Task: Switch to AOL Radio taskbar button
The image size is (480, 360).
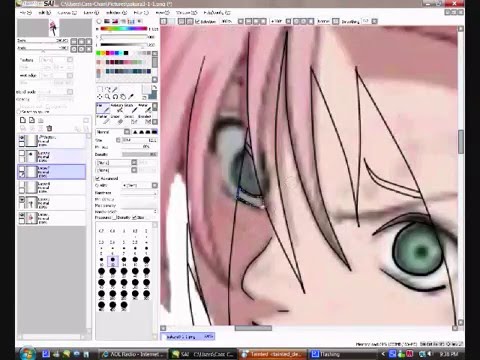Action: click(x=133, y=354)
